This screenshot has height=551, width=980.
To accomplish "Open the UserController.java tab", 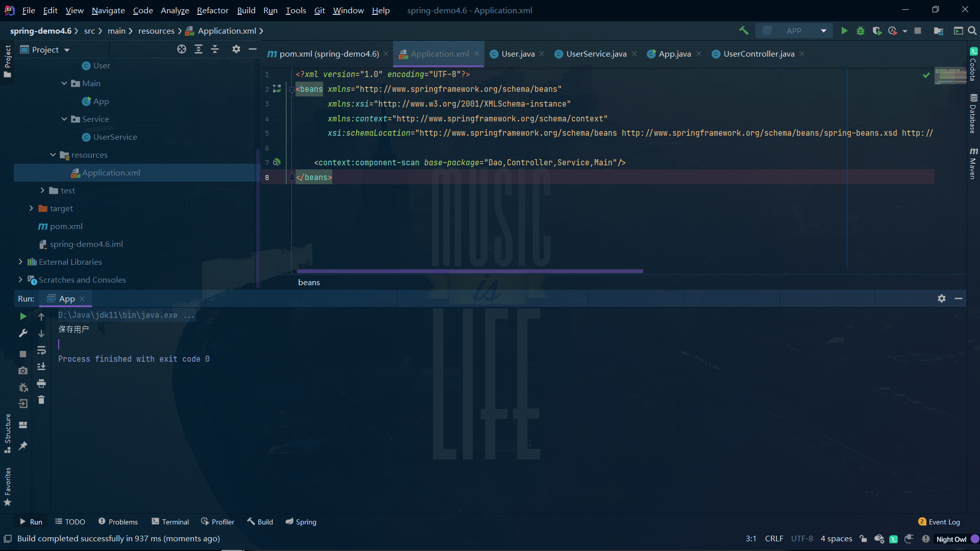I will pos(758,53).
